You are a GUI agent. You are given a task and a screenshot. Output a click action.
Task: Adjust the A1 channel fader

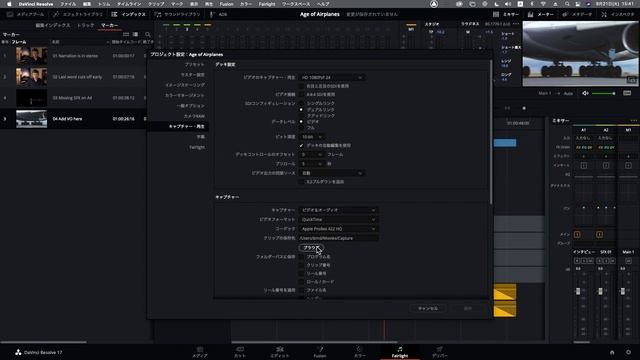point(578,291)
